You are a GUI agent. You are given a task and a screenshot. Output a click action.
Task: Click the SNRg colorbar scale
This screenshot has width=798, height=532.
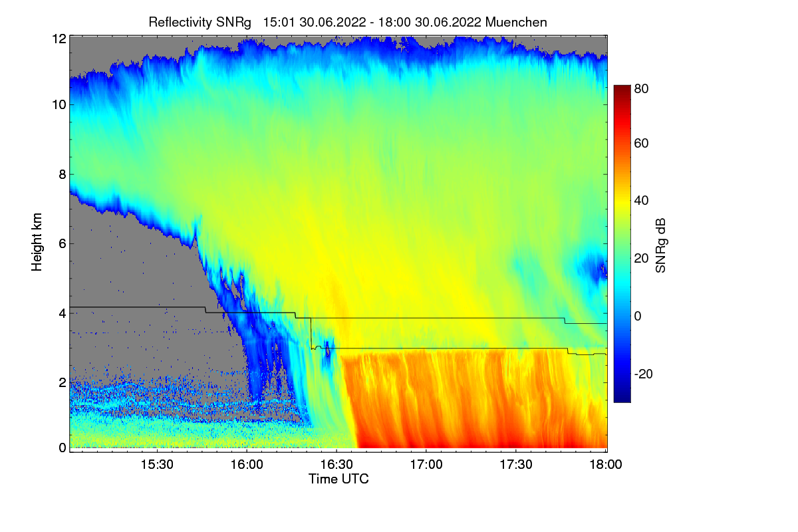click(621, 243)
